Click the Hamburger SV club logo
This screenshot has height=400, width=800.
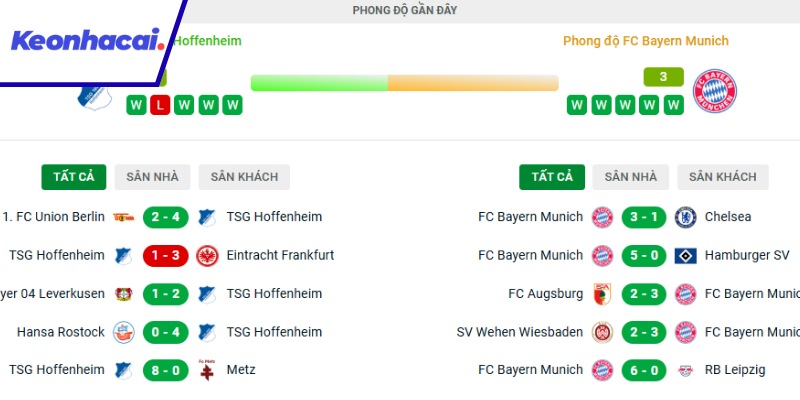click(685, 255)
